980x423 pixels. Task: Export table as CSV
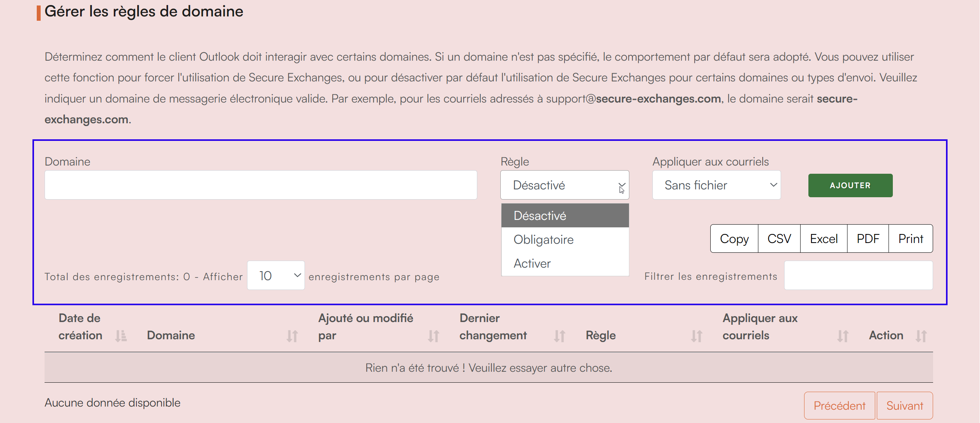point(779,239)
